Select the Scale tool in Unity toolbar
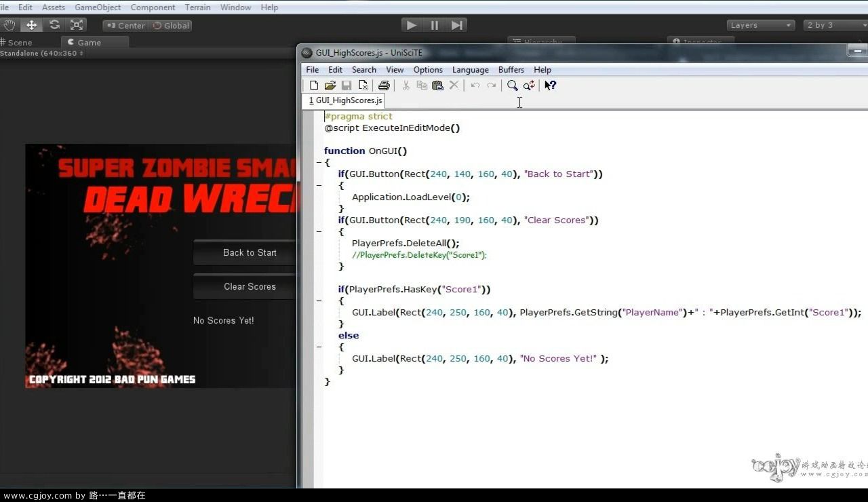The width and height of the screenshot is (868, 502). click(x=77, y=25)
